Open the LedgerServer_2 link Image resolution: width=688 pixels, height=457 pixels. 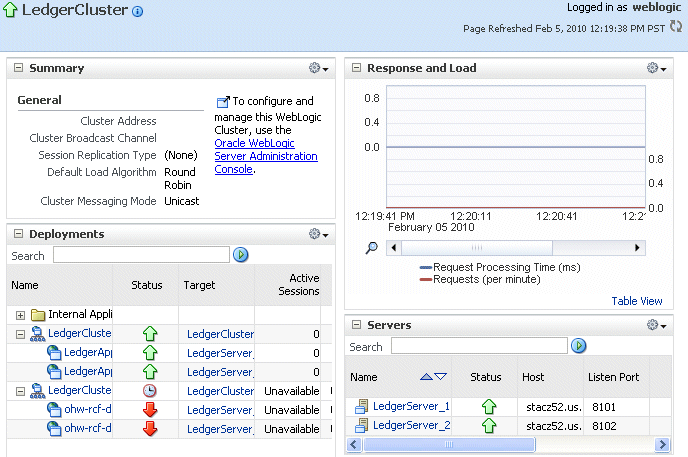pos(411,425)
